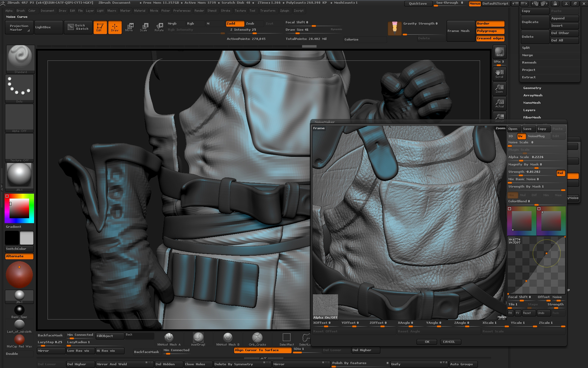The height and width of the screenshot is (368, 588).
Task: Click the BPR render icon
Action: click(499, 52)
